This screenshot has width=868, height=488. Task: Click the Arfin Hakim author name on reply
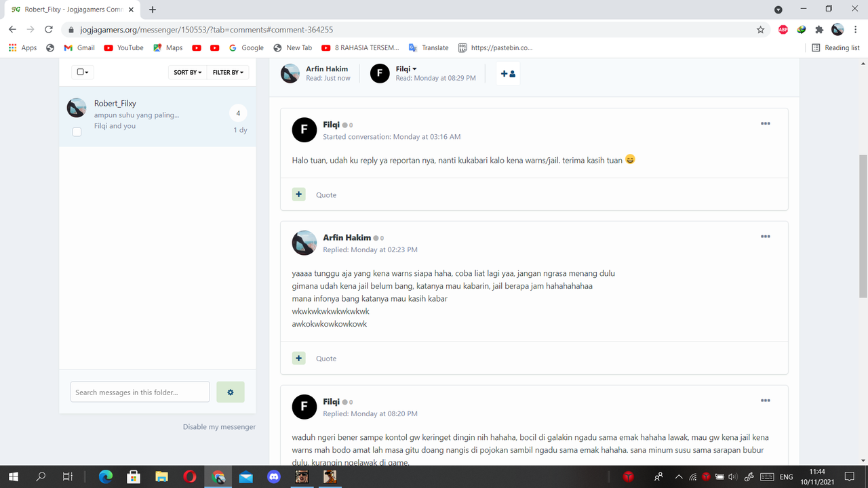tap(347, 238)
